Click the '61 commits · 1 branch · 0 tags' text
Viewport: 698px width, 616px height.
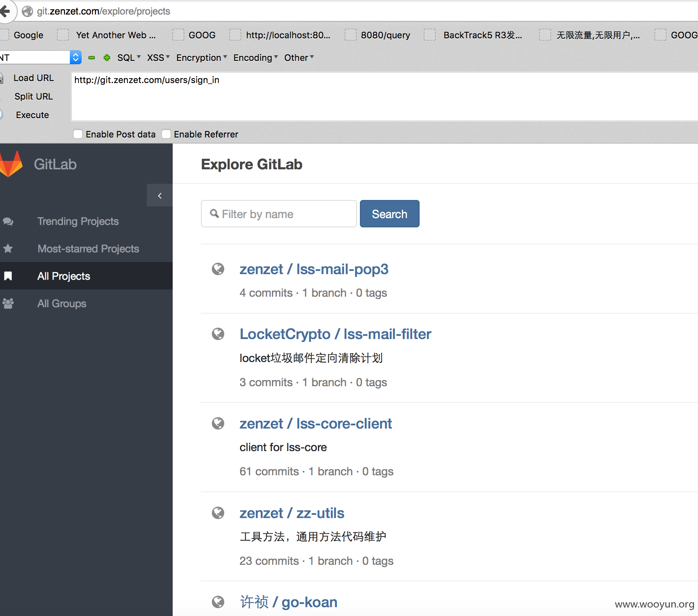coord(316,471)
